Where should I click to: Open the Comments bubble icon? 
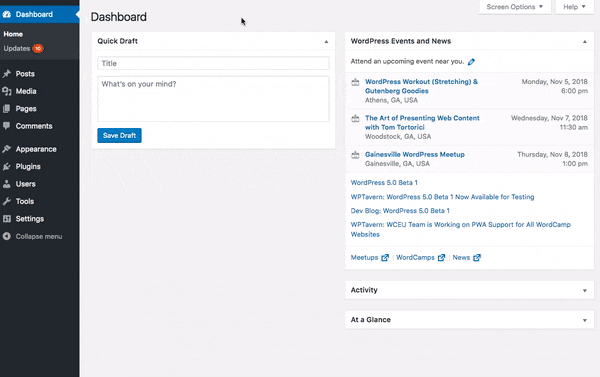click(x=7, y=126)
